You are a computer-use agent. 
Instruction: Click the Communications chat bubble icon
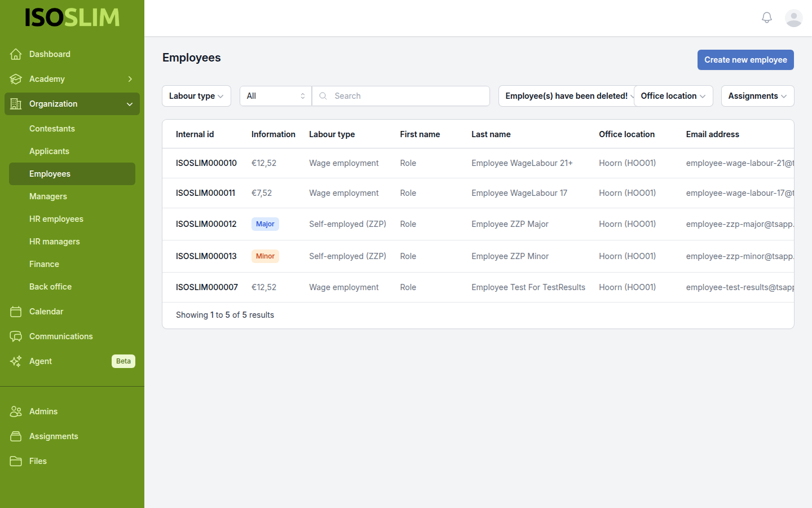[x=16, y=336]
